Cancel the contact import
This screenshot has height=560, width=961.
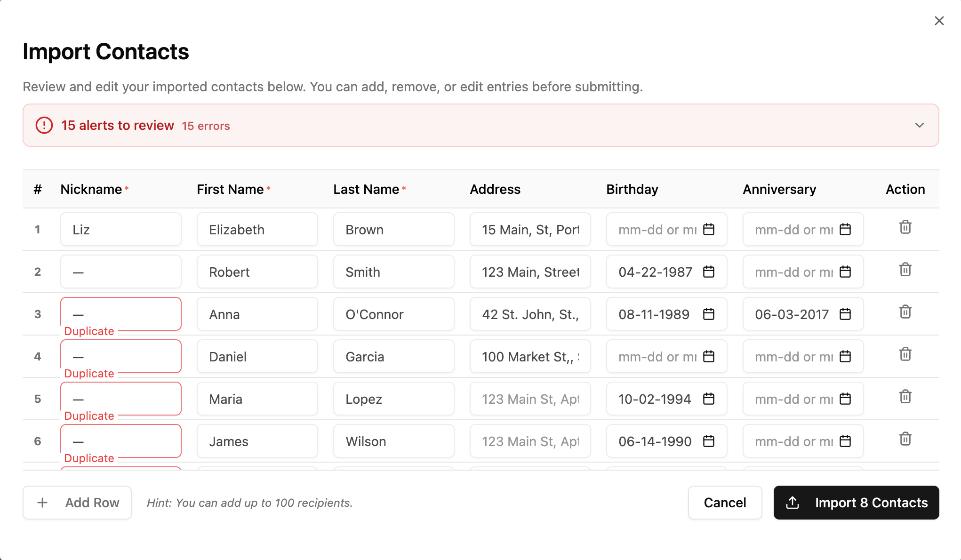click(x=725, y=503)
